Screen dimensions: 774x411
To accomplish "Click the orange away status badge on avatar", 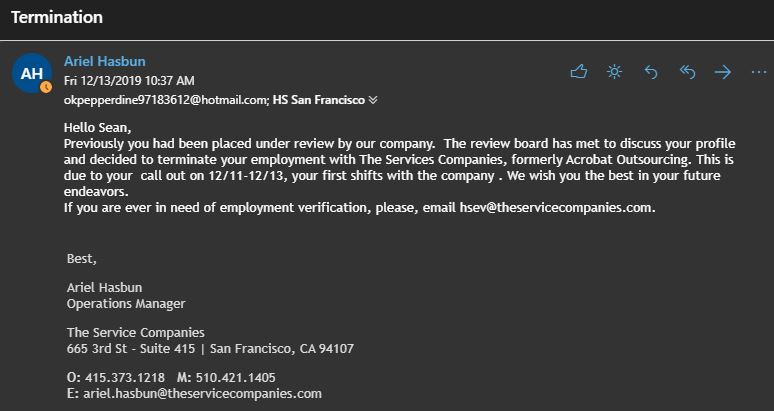I will click(46, 87).
